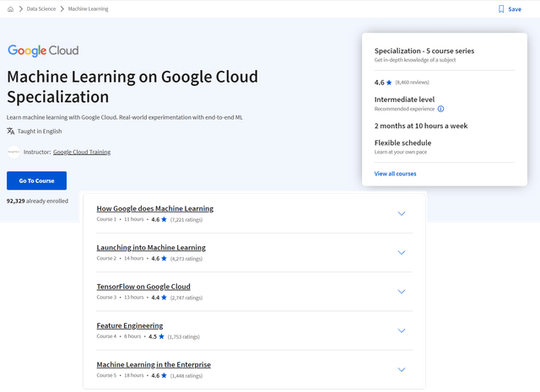The height and width of the screenshot is (392, 540).
Task: Click the home icon in breadcrumb
Action: tap(10, 9)
